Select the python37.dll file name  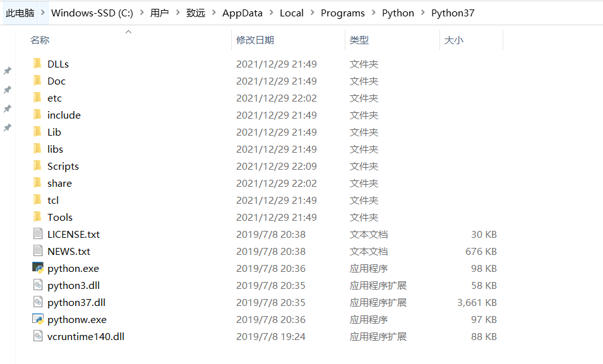pos(76,303)
